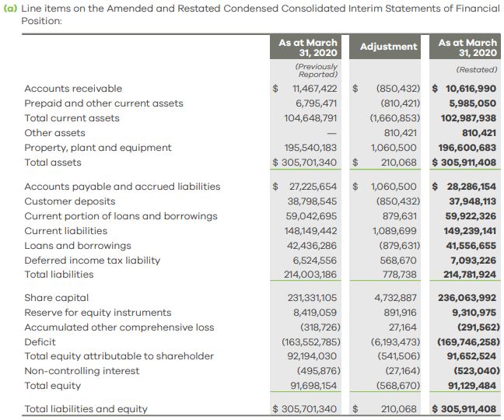
Task: Click the 'Current liabilities' row label
Action: click(66, 231)
